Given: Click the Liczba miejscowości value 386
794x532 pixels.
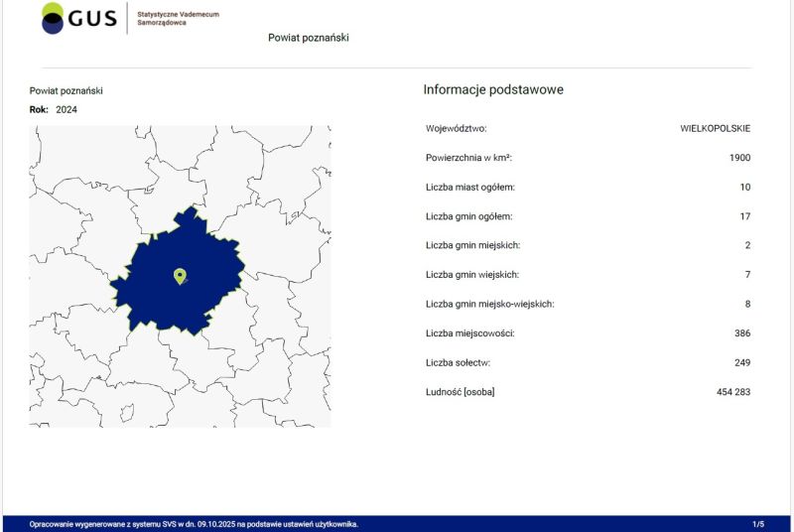Looking at the screenshot, I should pos(741,333).
